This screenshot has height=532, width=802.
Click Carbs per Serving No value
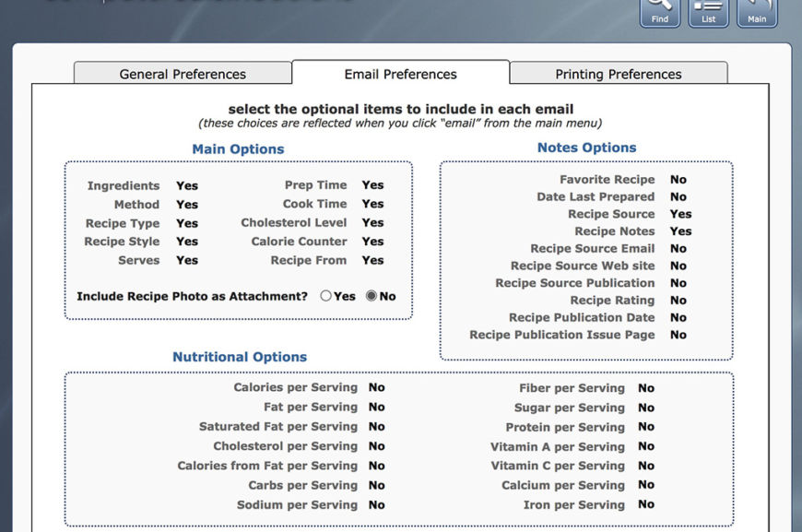[376, 486]
